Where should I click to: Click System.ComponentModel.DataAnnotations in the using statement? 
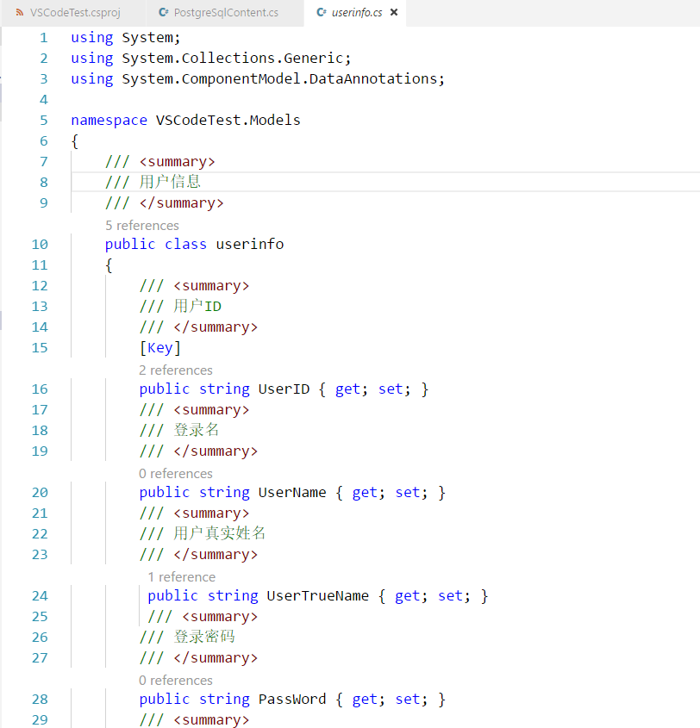tap(280, 78)
